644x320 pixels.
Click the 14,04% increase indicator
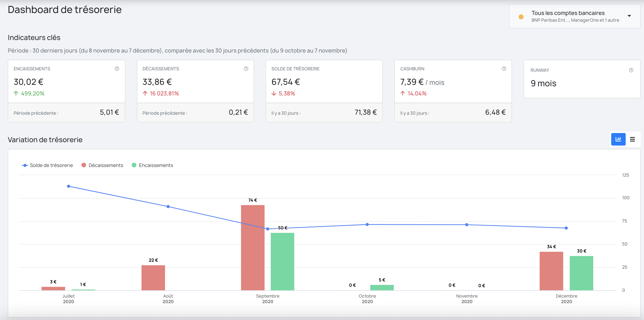[x=414, y=93]
